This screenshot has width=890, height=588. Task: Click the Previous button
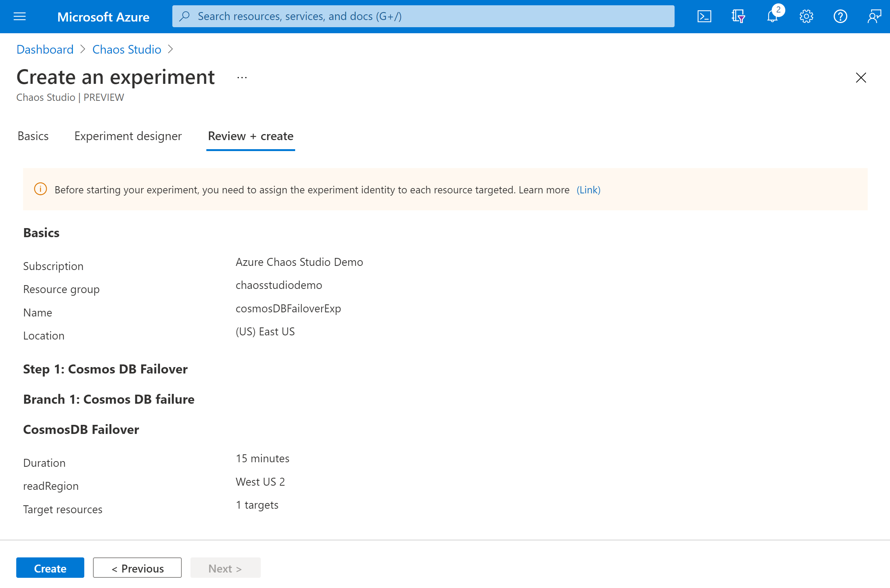point(137,568)
